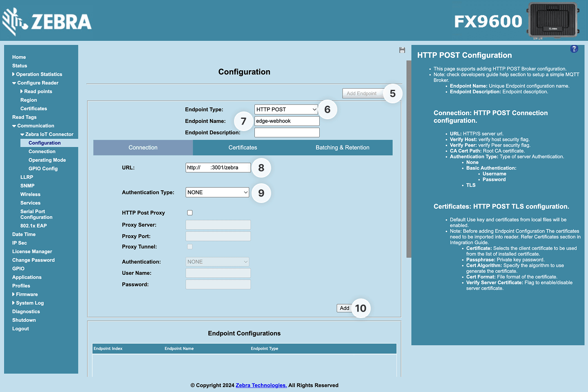Click the Proxy Server input field
Viewport: 588px width, 392px height.
(218, 225)
